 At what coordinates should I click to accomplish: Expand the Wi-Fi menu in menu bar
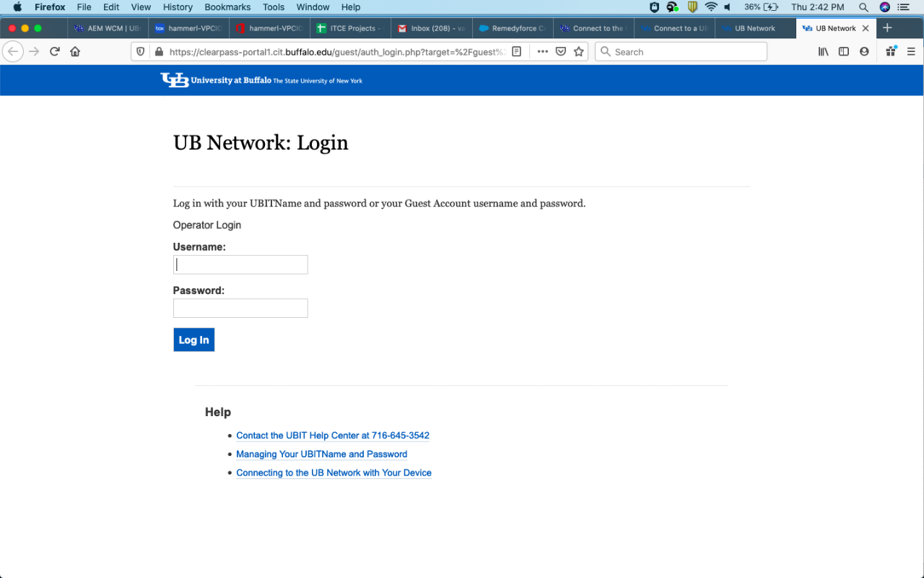click(712, 7)
